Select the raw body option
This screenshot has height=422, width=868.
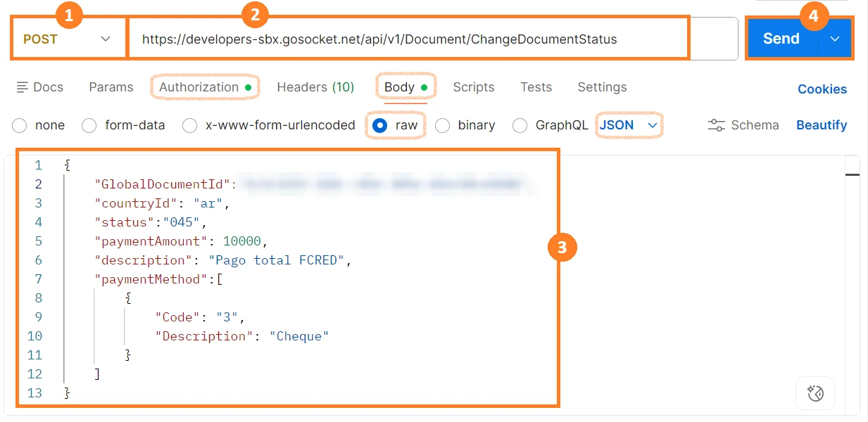[380, 126]
